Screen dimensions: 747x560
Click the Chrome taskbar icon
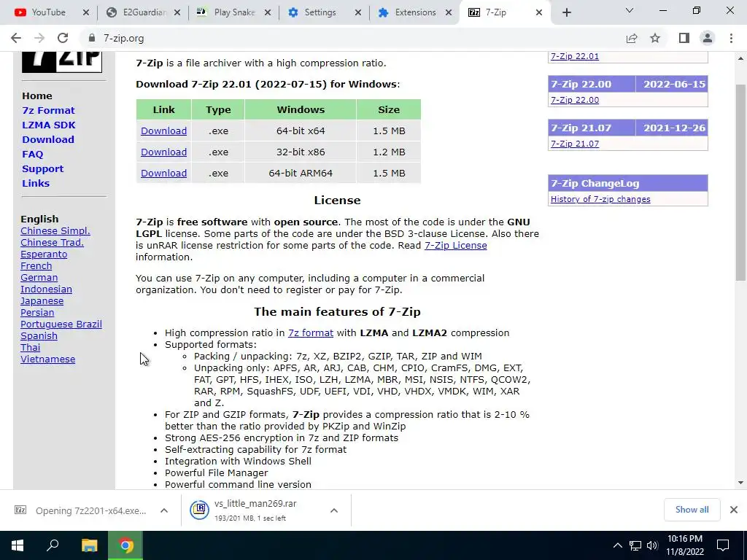point(125,545)
